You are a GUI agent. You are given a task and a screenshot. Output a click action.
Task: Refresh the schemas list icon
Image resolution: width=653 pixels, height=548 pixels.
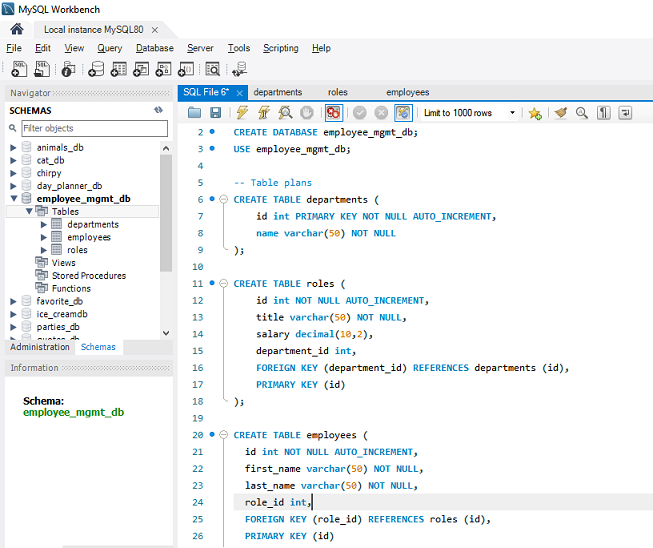point(158,110)
